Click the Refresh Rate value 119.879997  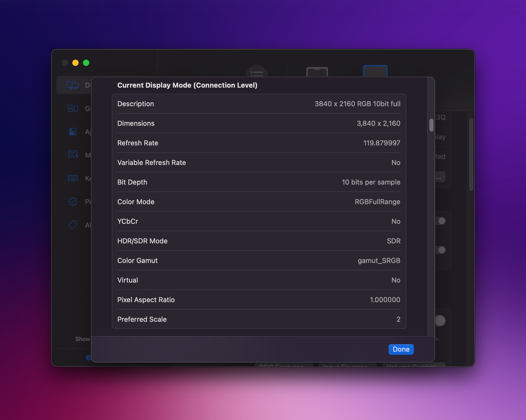381,143
